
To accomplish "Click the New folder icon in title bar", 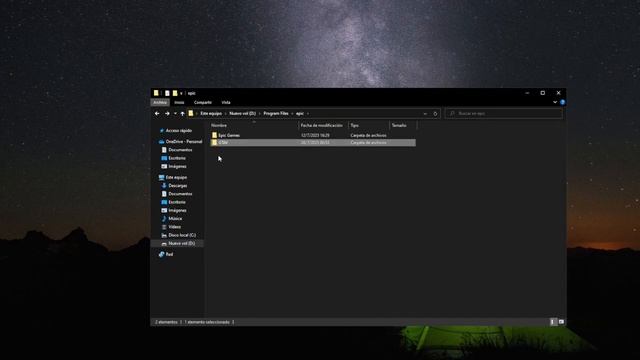I will point(175,93).
